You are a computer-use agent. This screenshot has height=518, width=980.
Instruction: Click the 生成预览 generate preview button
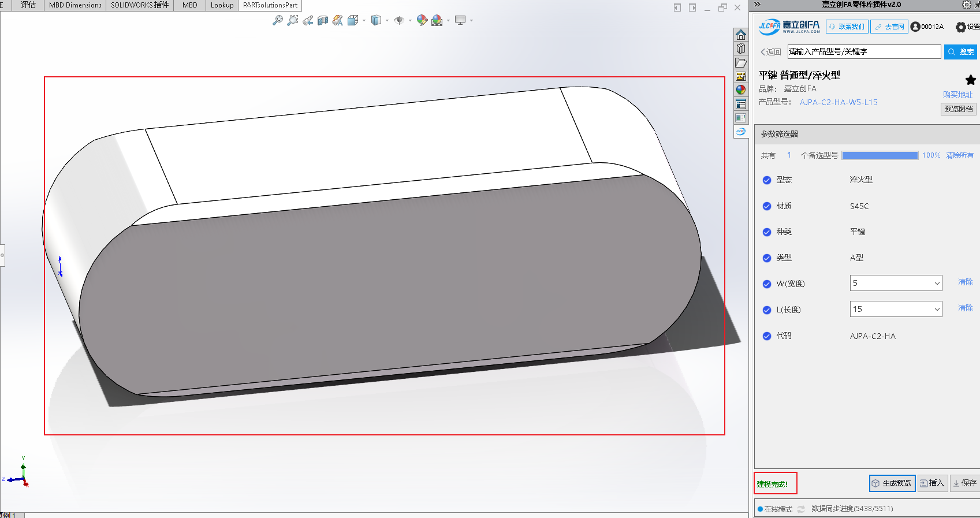[892, 483]
